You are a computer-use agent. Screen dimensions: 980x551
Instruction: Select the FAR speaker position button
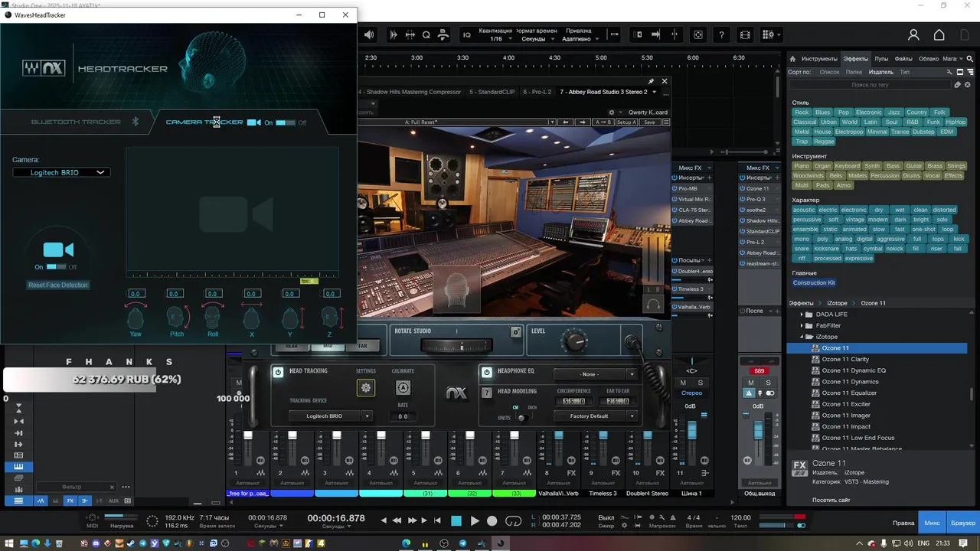click(362, 346)
